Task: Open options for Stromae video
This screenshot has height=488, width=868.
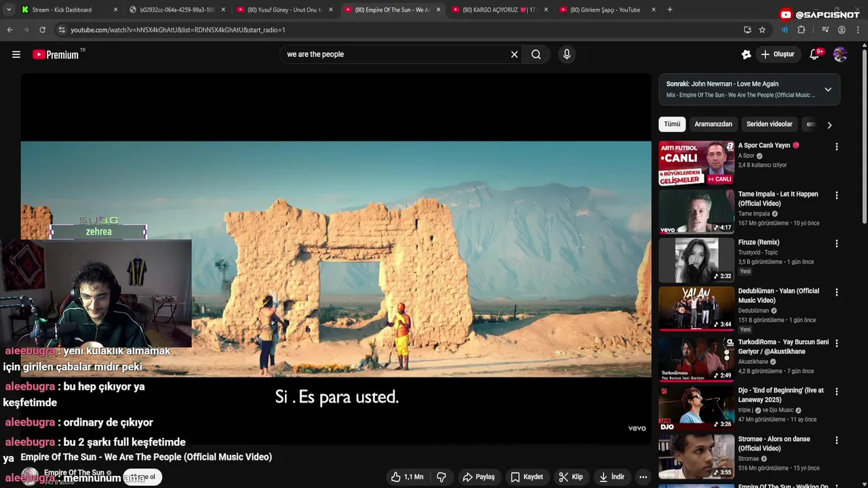Action: coord(836,440)
